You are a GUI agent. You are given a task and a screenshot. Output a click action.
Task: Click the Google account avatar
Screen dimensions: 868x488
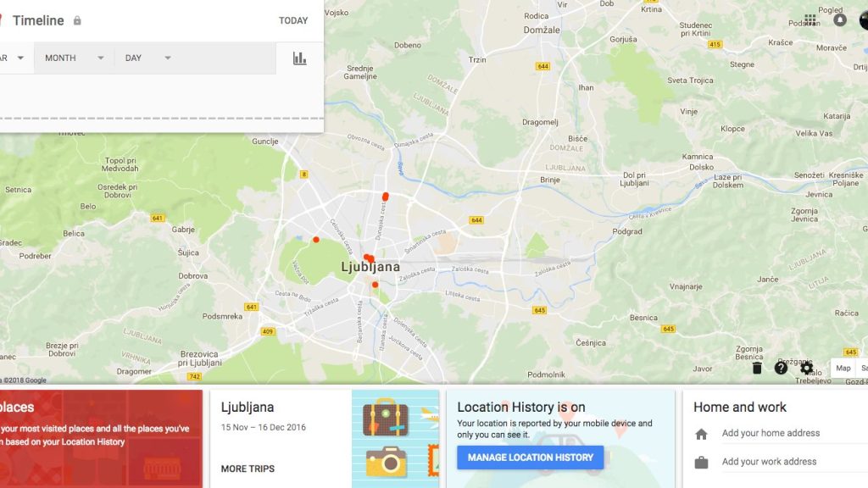point(863,20)
